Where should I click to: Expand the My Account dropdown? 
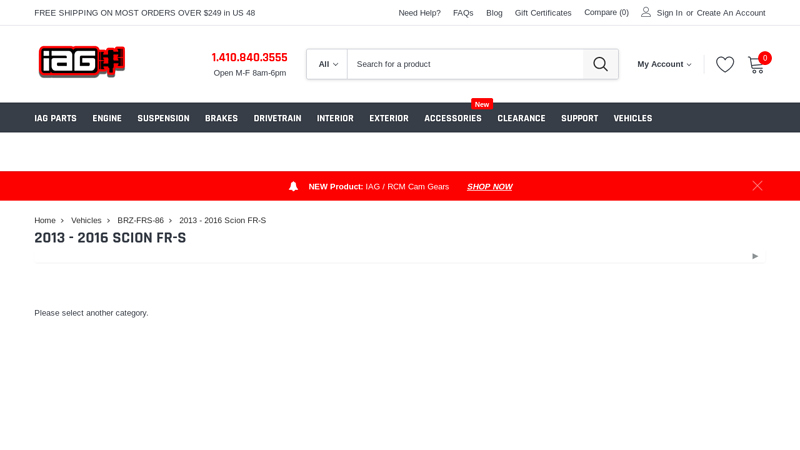point(664,64)
